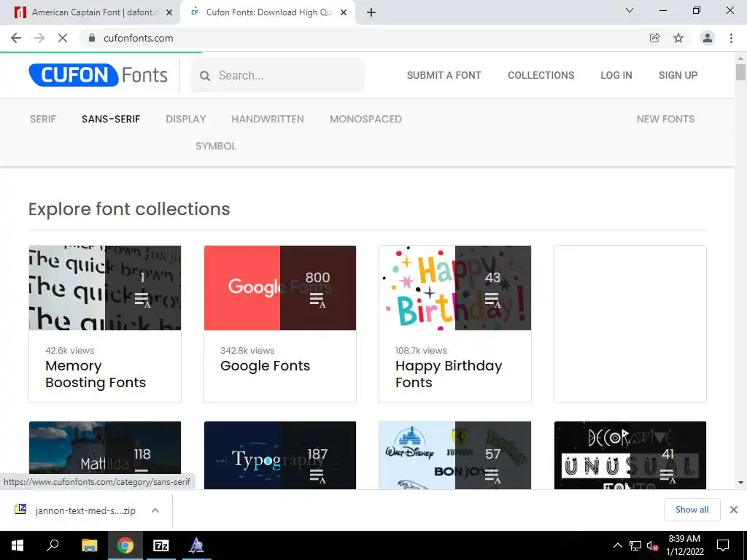Stop page loading with X button
The height and width of the screenshot is (560, 747).
pyautogui.click(x=63, y=38)
